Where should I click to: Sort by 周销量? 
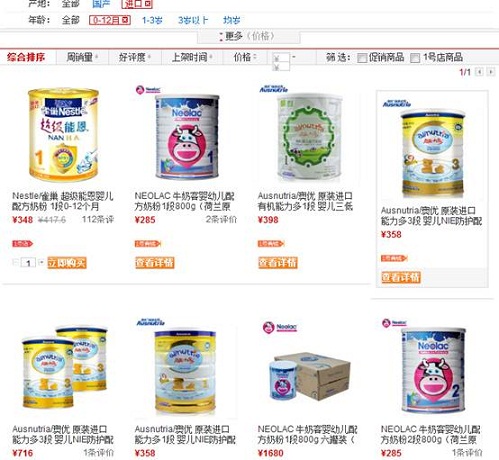pyautogui.click(x=82, y=57)
